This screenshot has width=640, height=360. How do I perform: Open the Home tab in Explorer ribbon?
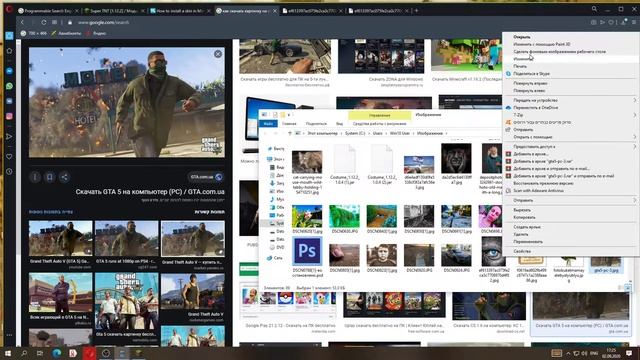click(x=289, y=124)
